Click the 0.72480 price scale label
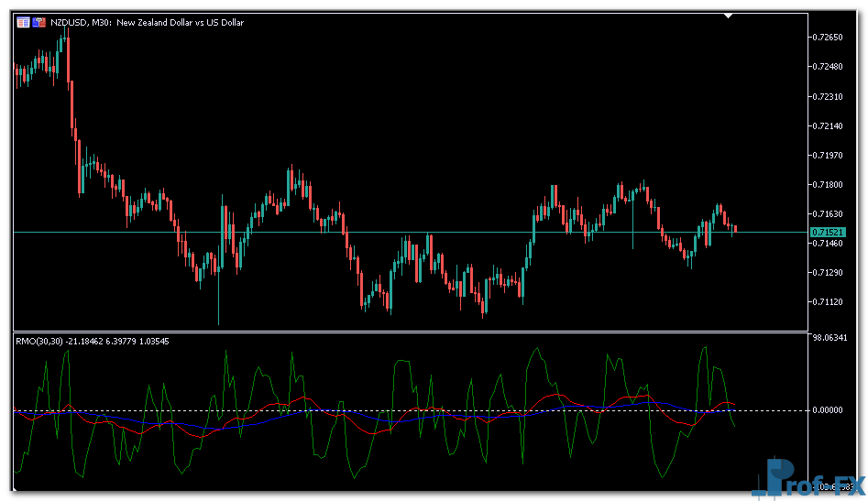Viewport: 868px width, 501px height. tap(830, 67)
